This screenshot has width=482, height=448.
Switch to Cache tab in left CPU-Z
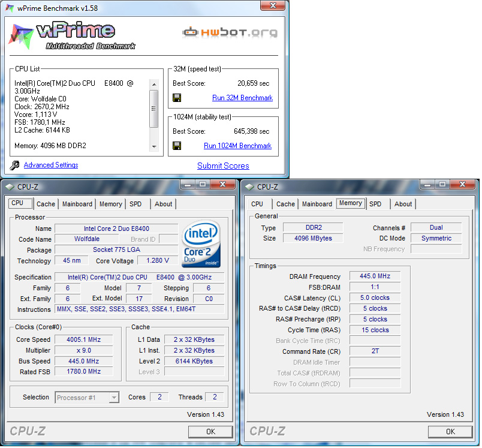(46, 204)
